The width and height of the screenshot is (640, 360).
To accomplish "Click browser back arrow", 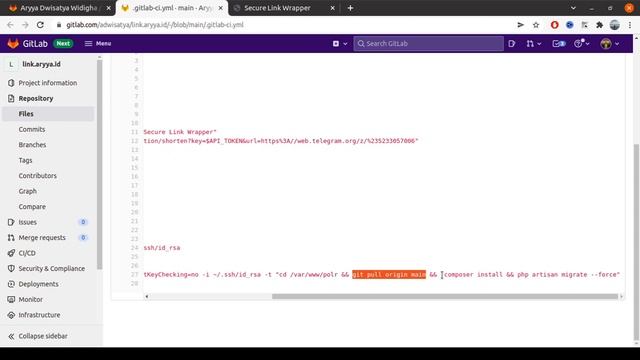I will [10, 25].
